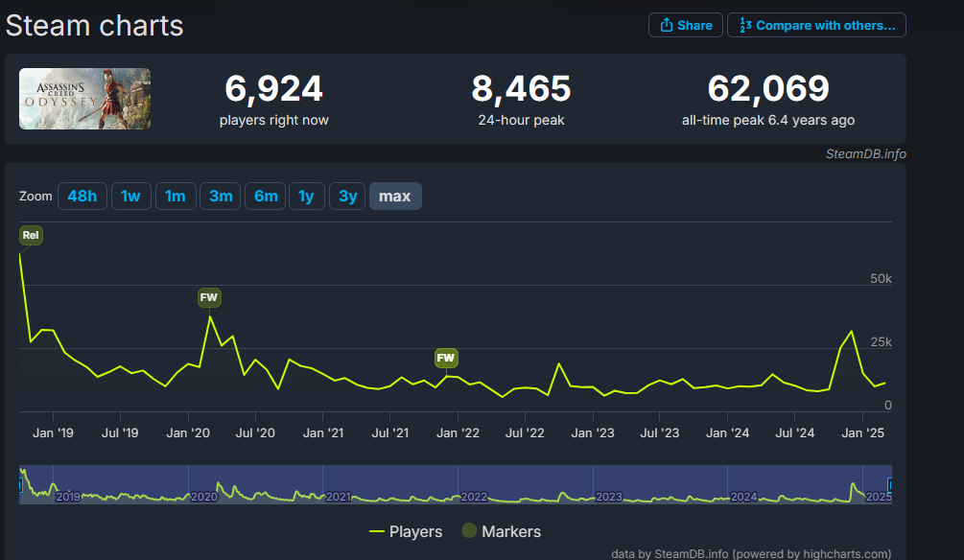Toggle the Players series in legend
Image resolution: width=964 pixels, height=560 pixels.
pyautogui.click(x=406, y=531)
